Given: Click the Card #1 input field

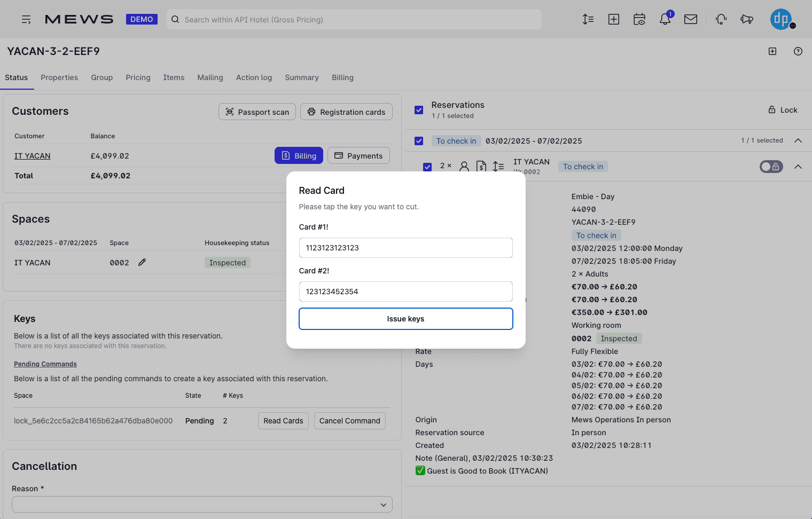Looking at the screenshot, I should 405,248.
